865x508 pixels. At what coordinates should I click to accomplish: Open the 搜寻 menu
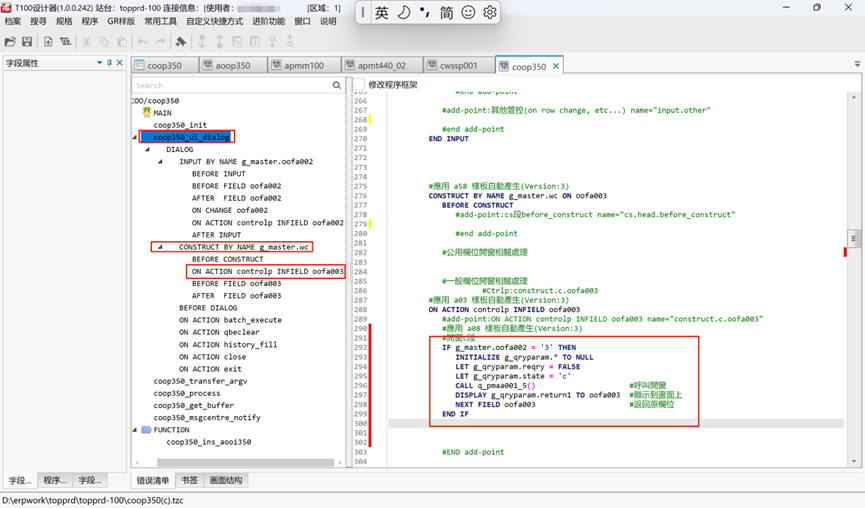pyautogui.click(x=38, y=22)
